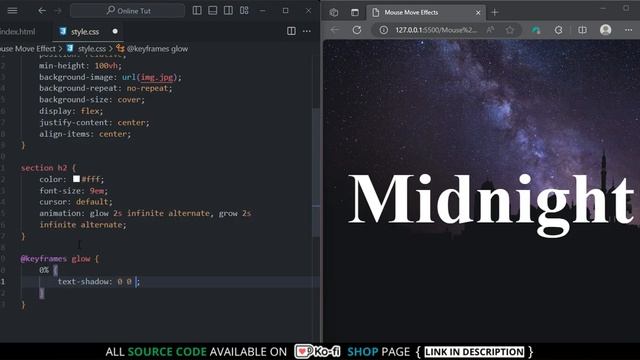Click the unsaved dot on style.css tab
Screen dimensions: 640x360
tap(115, 31)
